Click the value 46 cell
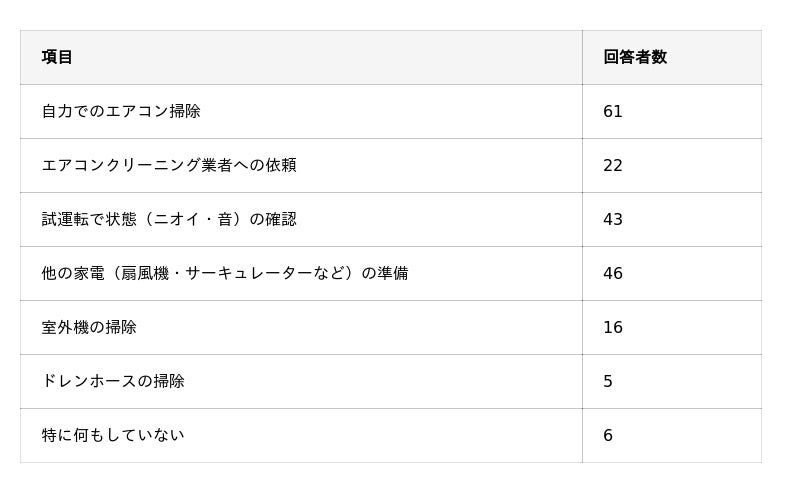 coord(613,274)
